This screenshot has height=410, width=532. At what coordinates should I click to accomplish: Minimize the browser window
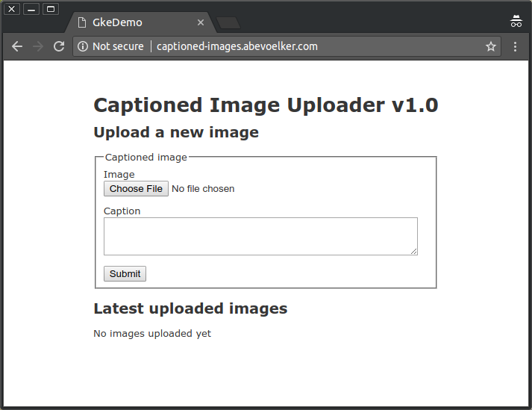click(x=31, y=9)
